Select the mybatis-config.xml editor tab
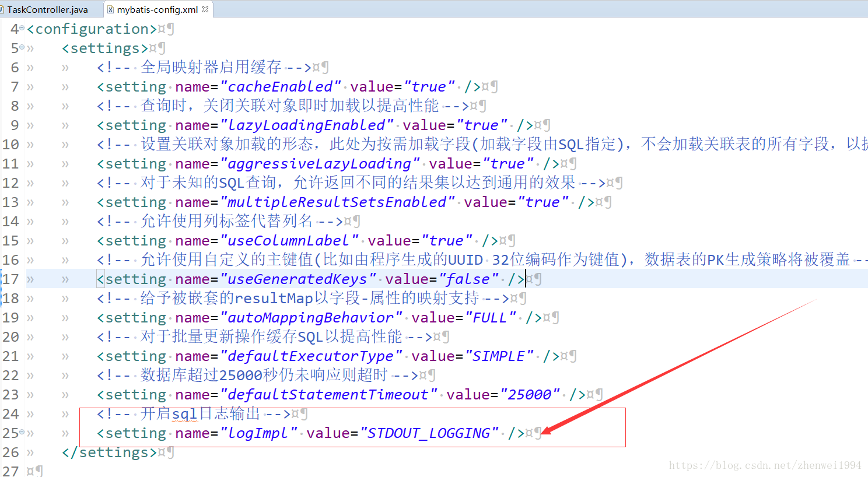Image resolution: width=868 pixels, height=477 pixels. click(x=157, y=9)
